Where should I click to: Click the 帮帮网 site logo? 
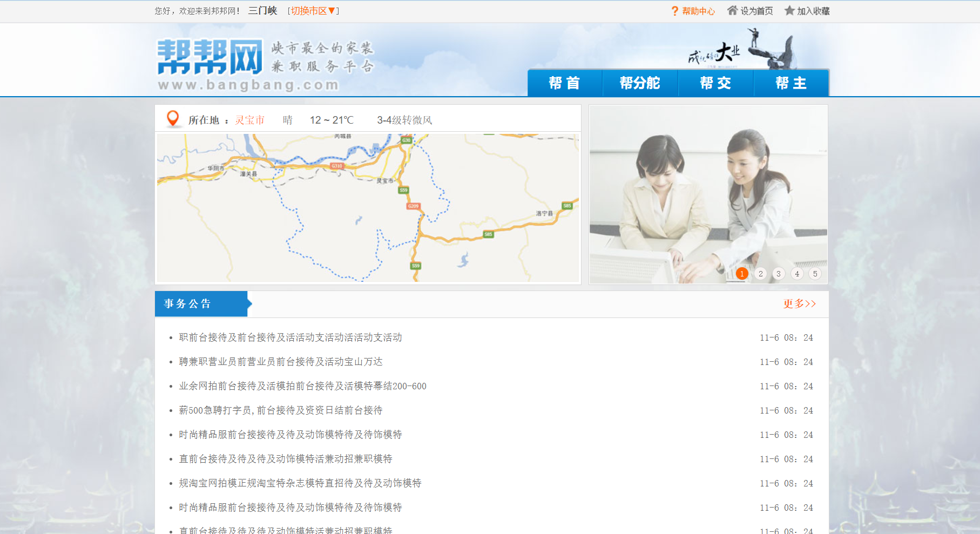(209, 57)
